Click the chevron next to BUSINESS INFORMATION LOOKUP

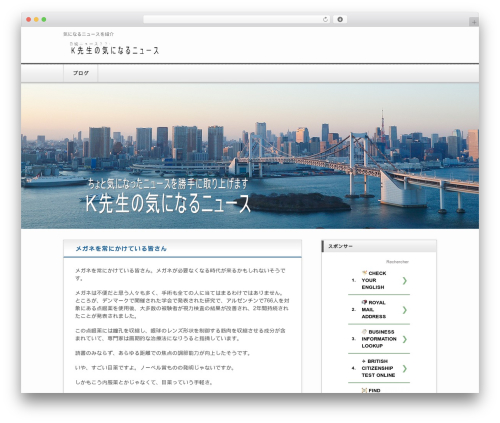[x=405, y=339]
